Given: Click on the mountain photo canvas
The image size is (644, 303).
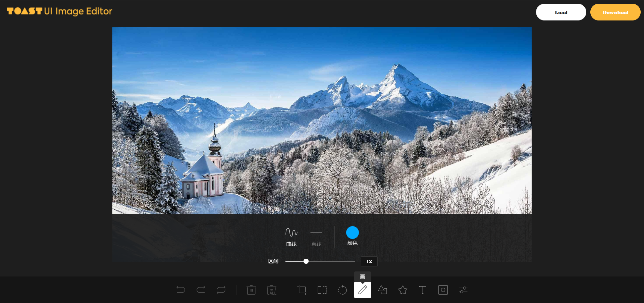Looking at the screenshot, I should [322, 120].
